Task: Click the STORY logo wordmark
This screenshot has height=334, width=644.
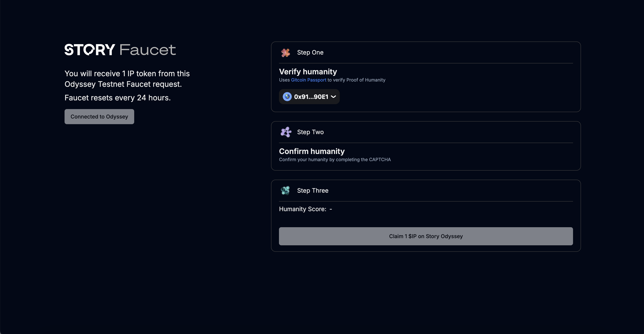Action: [x=90, y=49]
